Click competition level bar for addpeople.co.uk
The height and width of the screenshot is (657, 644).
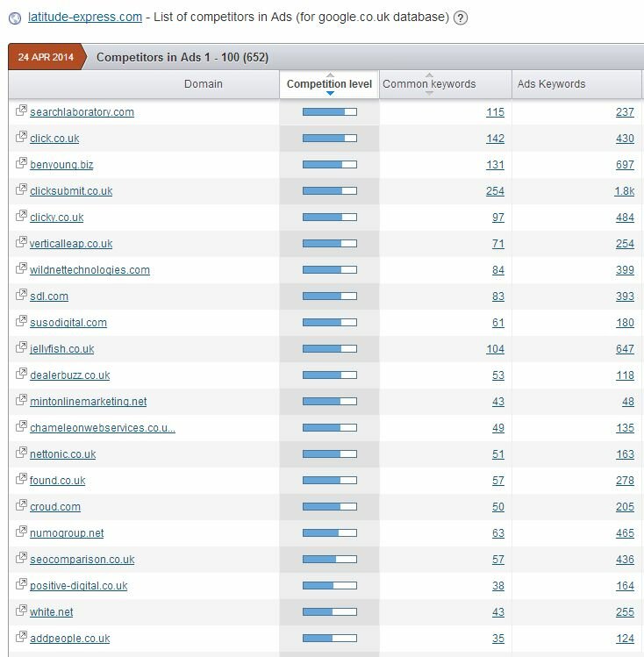point(330,639)
